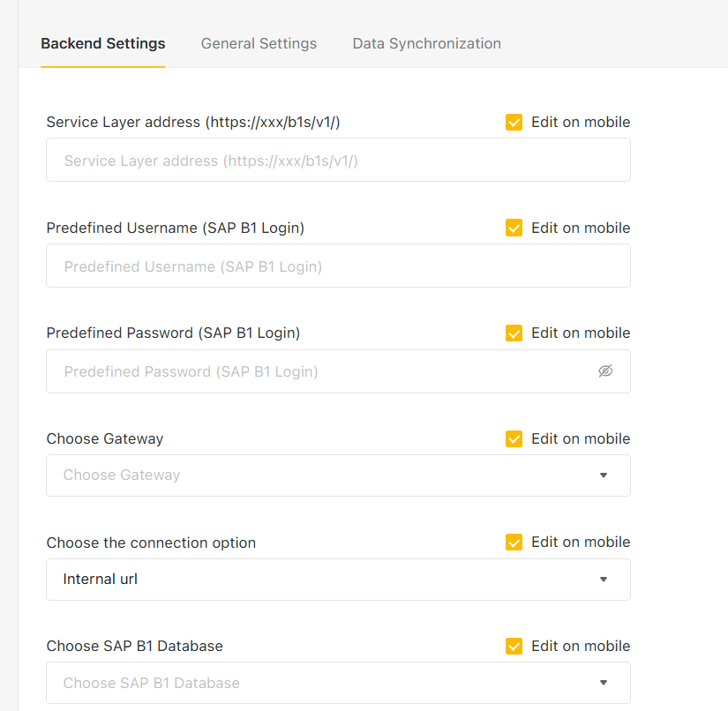Focus the Predefined Username text field
The width and height of the screenshot is (728, 711).
tap(338, 266)
